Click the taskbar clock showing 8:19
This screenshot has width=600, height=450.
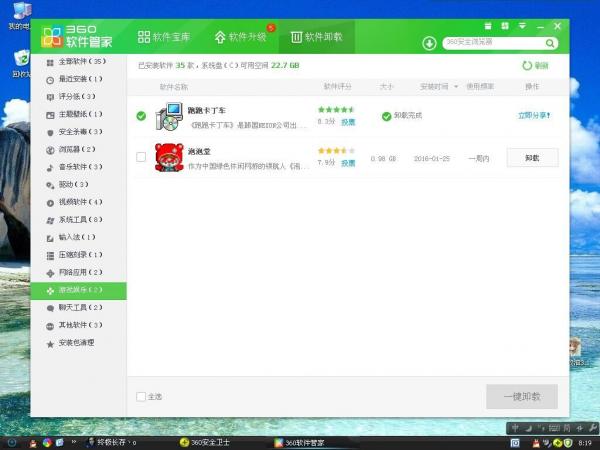pyautogui.click(x=585, y=443)
